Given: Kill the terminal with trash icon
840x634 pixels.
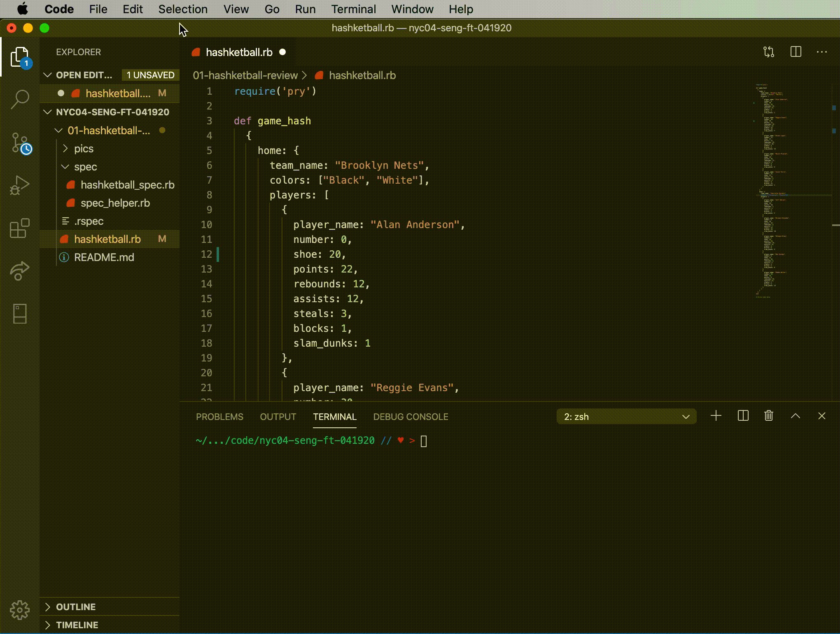Looking at the screenshot, I should click(x=769, y=416).
